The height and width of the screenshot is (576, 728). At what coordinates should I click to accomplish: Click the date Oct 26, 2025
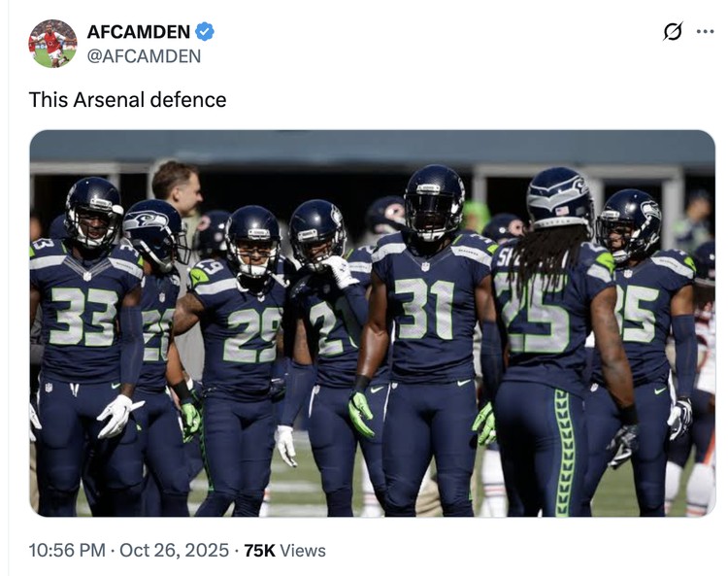tap(175, 551)
